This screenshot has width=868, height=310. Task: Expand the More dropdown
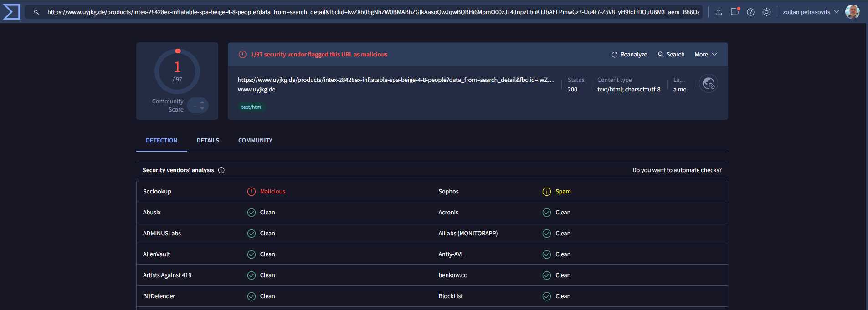(706, 55)
